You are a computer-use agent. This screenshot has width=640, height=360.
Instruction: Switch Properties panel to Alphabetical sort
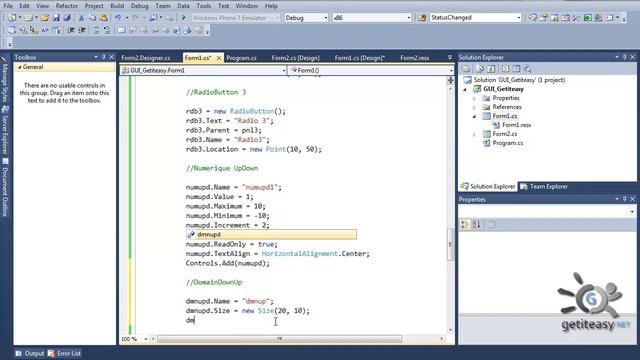(x=476, y=224)
